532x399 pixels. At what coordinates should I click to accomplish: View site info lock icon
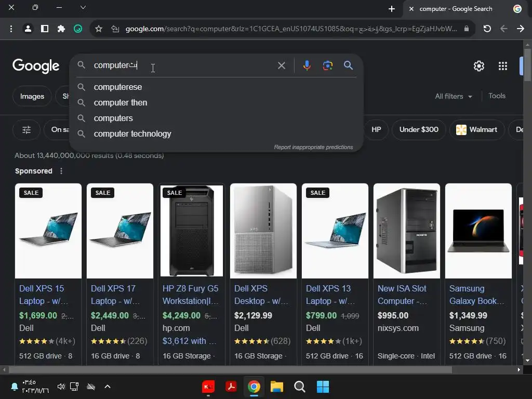[x=467, y=29]
